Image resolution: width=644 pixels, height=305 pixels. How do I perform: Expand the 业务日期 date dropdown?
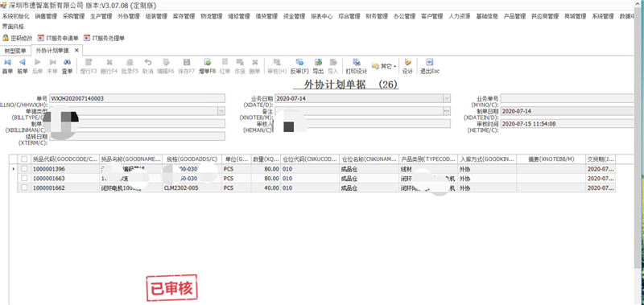tap(447, 98)
